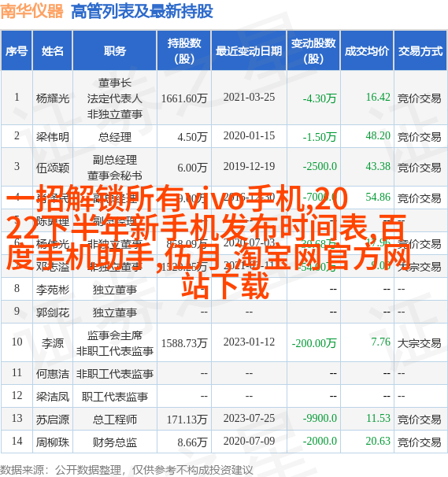
Task: Click the 数据来源 footer note
Action: (x=126, y=470)
